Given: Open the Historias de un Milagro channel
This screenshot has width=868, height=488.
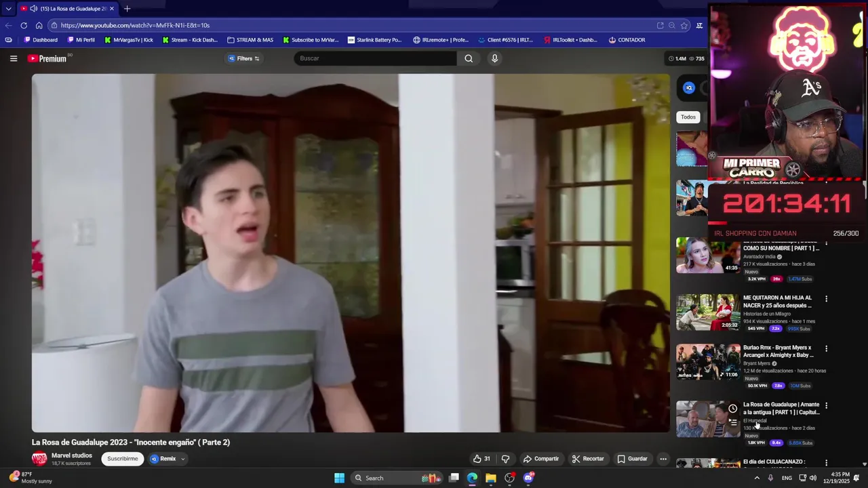Looking at the screenshot, I should 767,314.
